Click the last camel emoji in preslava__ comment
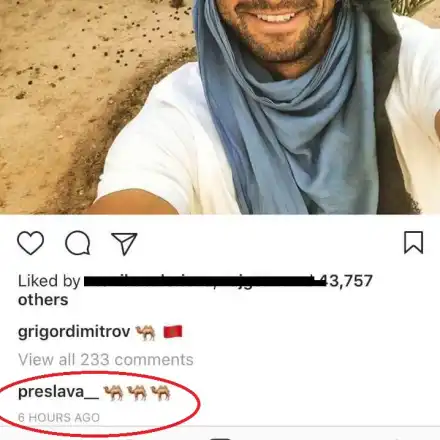 click(x=161, y=392)
